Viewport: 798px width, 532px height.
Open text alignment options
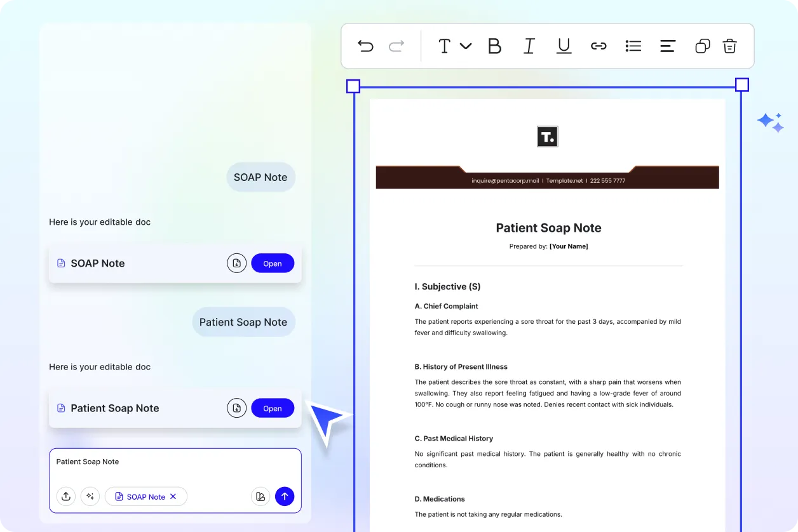(668, 46)
